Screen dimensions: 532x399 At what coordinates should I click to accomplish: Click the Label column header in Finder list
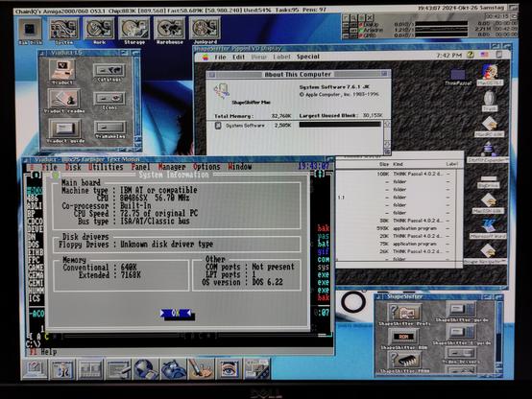pyautogui.click(x=451, y=164)
